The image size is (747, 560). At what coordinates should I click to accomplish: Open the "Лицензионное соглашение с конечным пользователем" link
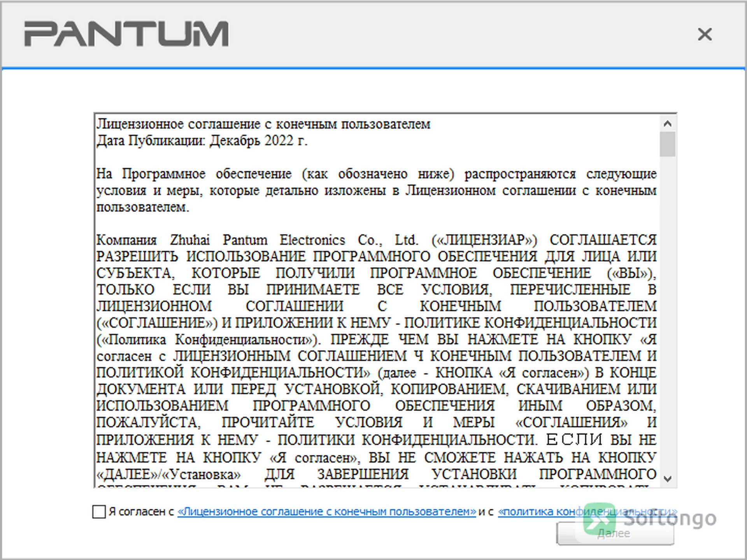(x=327, y=512)
